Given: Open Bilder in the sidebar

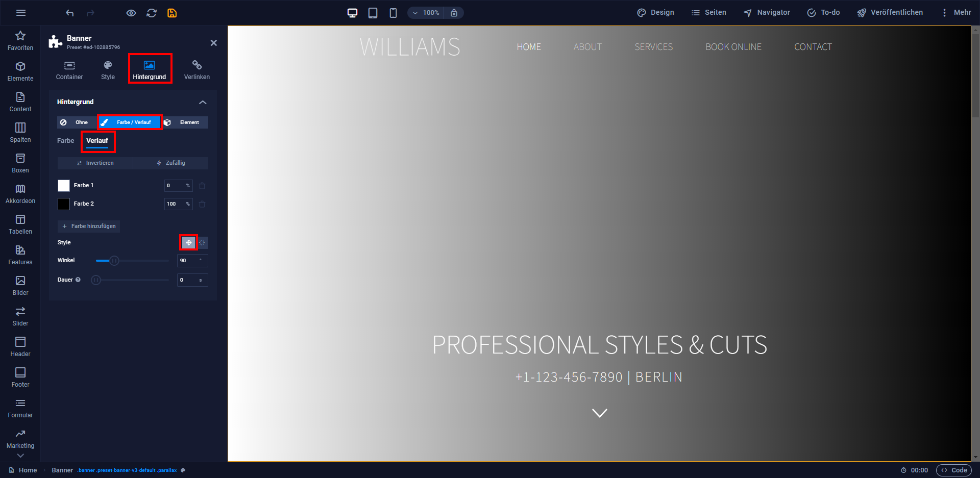Looking at the screenshot, I should pyautogui.click(x=20, y=286).
